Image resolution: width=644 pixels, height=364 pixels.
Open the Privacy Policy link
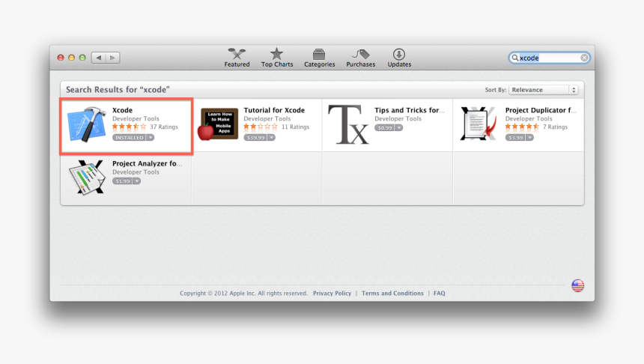point(332,294)
